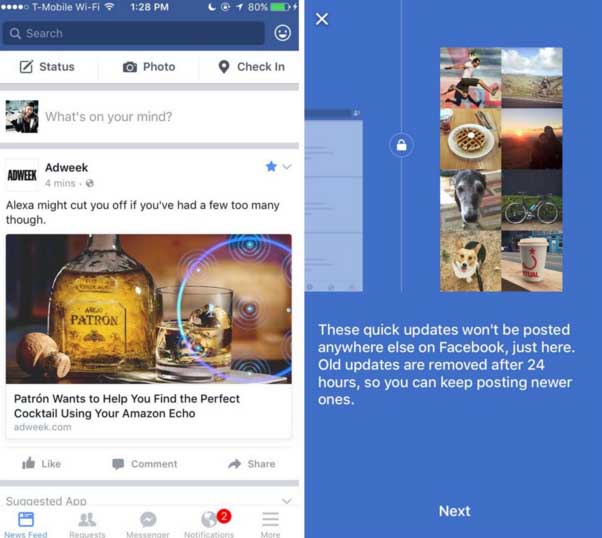Screen dimensions: 602x538
Task: Tap the adweek.com source link
Action: click(x=43, y=427)
